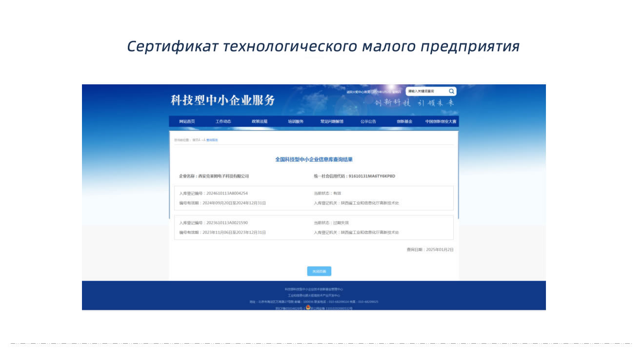644x351 pixels.
Task: Open the 创新基金 navigation item
Action: pos(404,121)
